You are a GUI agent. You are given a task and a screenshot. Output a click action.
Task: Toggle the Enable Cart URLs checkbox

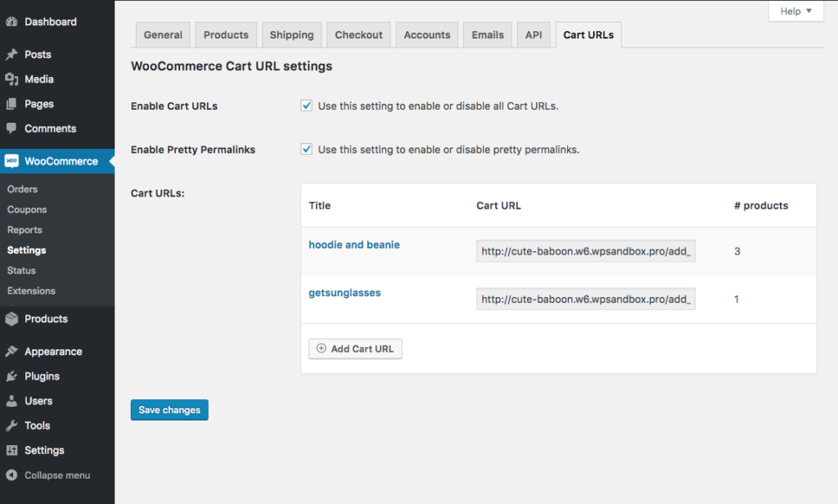[x=306, y=106]
